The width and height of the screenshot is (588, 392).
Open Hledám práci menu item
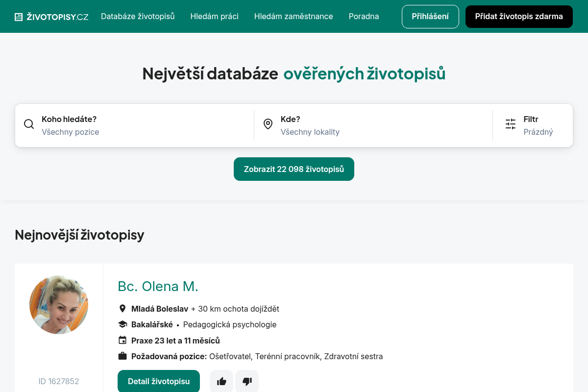(x=215, y=17)
